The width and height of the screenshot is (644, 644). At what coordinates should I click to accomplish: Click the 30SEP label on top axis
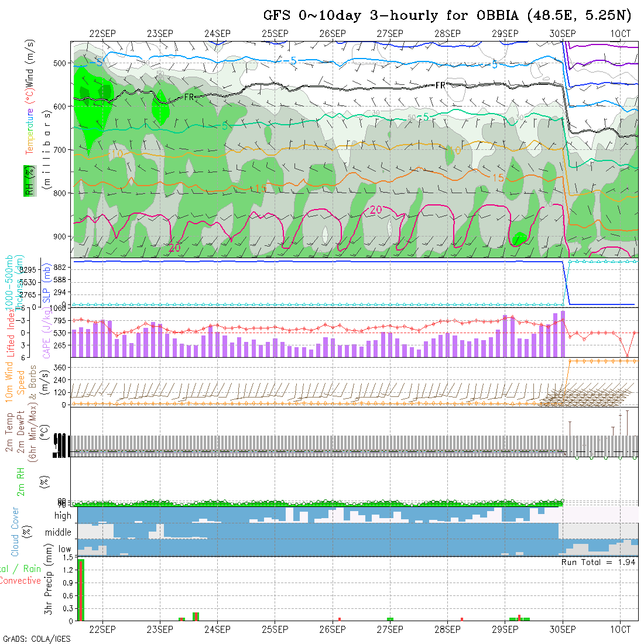563,33
